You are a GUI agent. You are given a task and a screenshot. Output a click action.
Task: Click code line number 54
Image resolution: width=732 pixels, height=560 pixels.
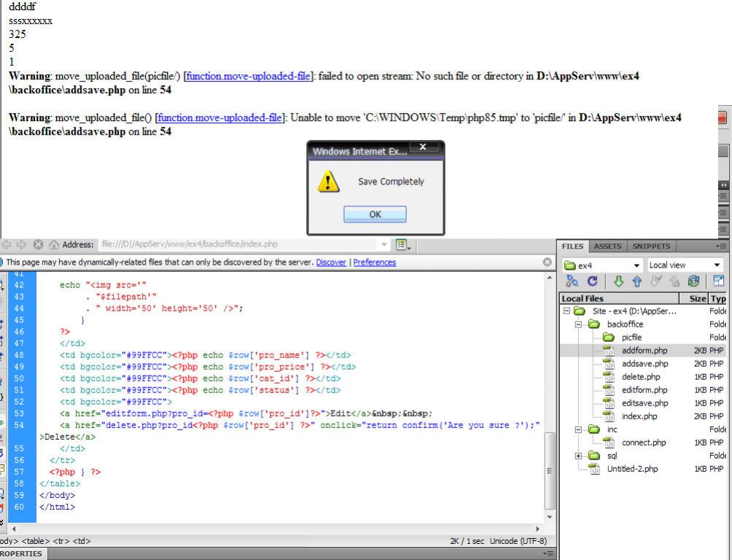click(x=19, y=425)
